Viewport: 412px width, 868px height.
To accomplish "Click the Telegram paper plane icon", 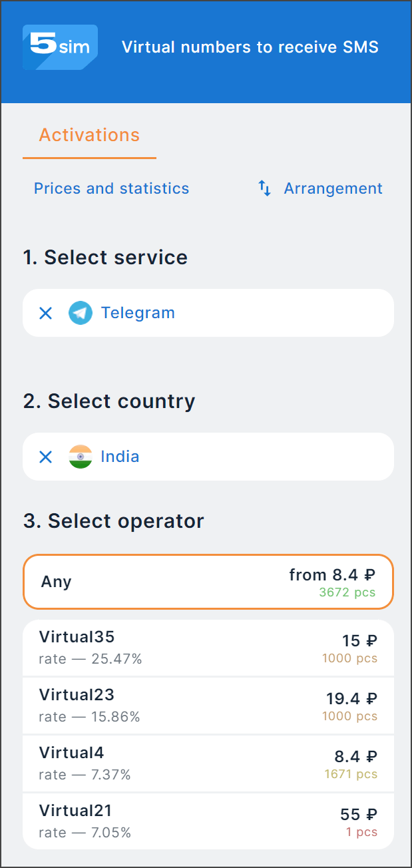I will 81,313.
